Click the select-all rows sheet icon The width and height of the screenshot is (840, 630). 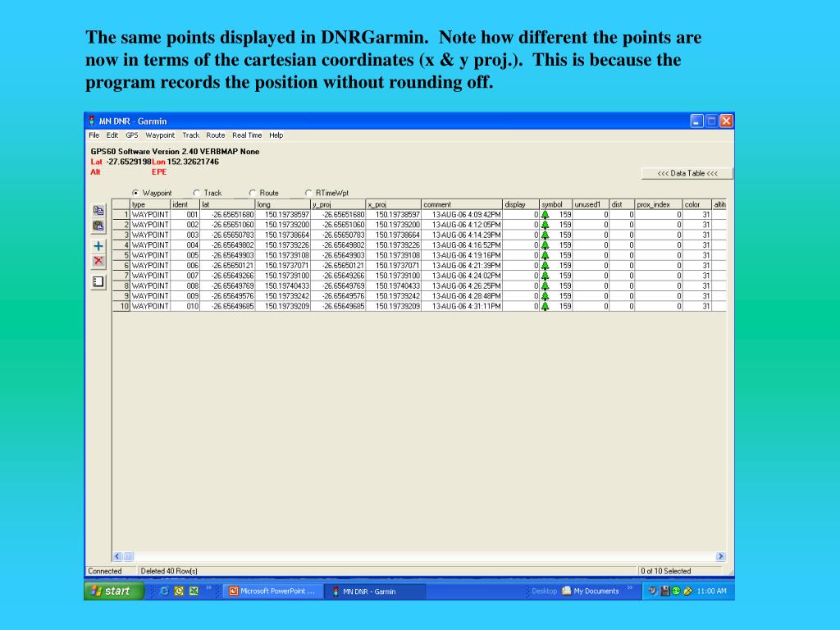(x=98, y=281)
